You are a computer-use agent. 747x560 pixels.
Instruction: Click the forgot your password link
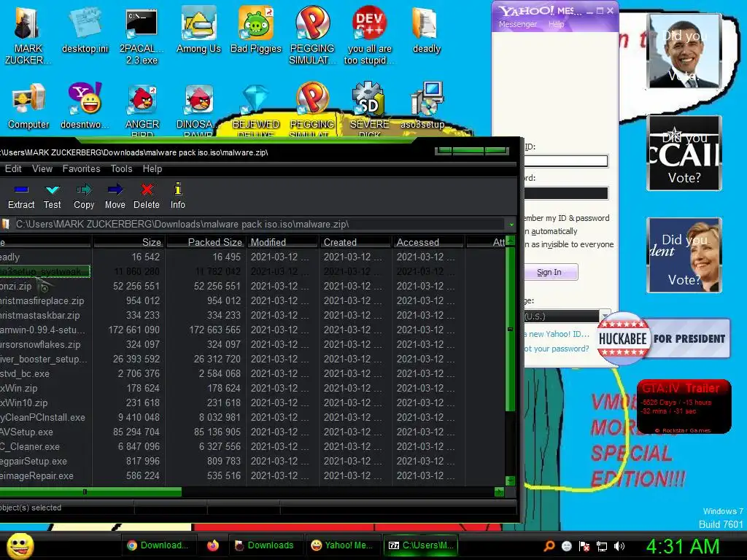(x=557, y=348)
